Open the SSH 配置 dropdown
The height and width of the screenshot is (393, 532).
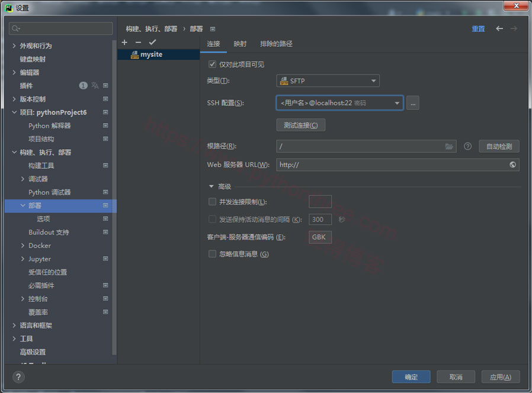339,103
